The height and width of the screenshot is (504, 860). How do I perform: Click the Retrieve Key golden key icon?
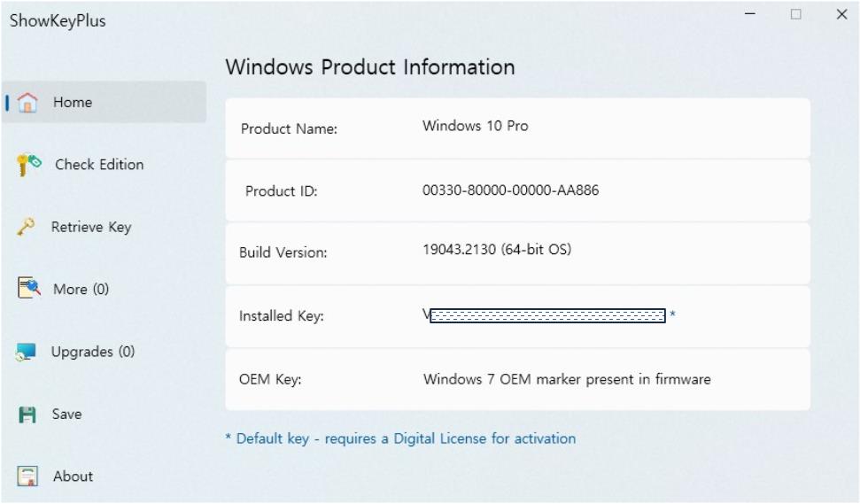click(26, 227)
